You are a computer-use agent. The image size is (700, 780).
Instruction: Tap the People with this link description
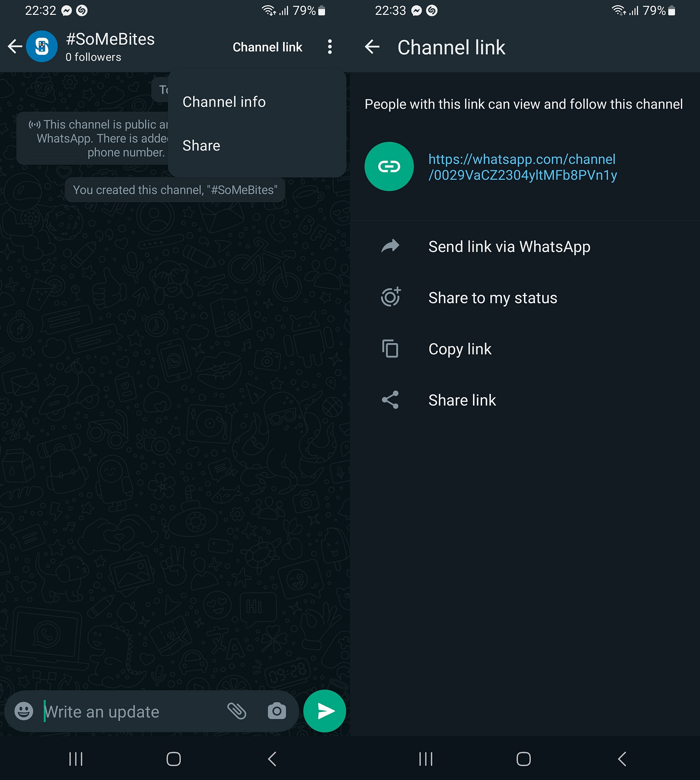(524, 104)
